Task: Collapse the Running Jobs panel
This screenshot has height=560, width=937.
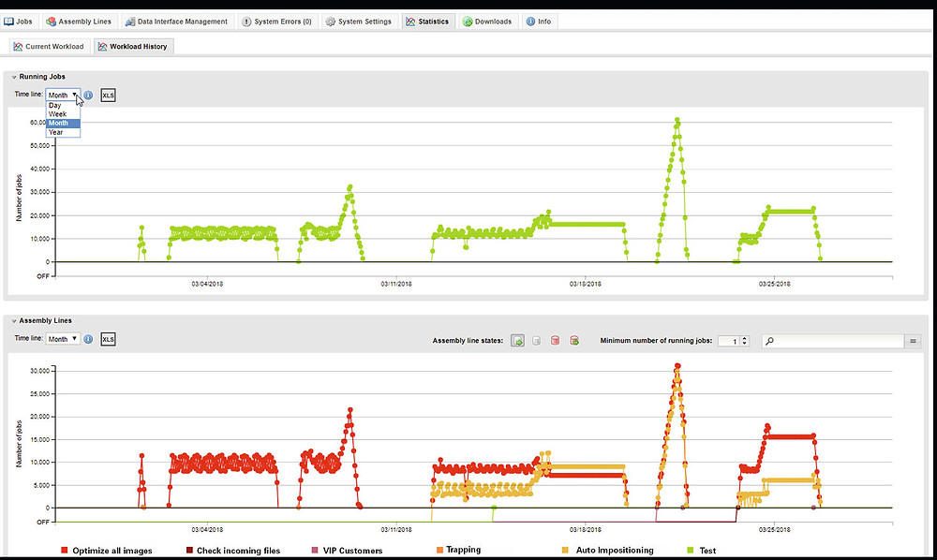Action: pyautogui.click(x=14, y=77)
